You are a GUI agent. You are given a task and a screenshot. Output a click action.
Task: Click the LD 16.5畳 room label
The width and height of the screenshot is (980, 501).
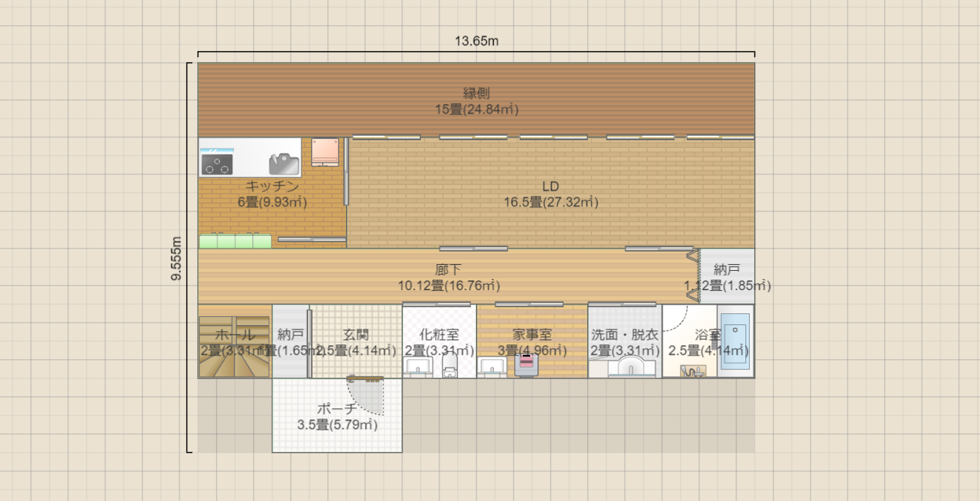point(550,194)
